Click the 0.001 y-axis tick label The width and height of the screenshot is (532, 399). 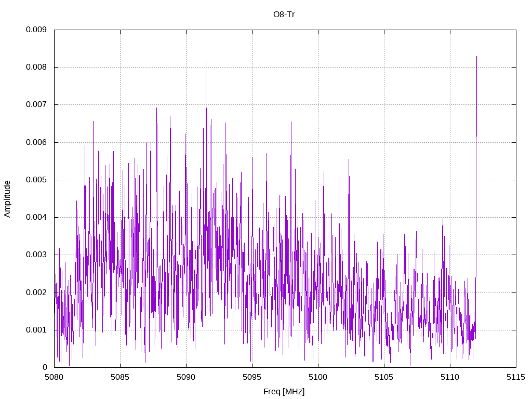click(36, 330)
